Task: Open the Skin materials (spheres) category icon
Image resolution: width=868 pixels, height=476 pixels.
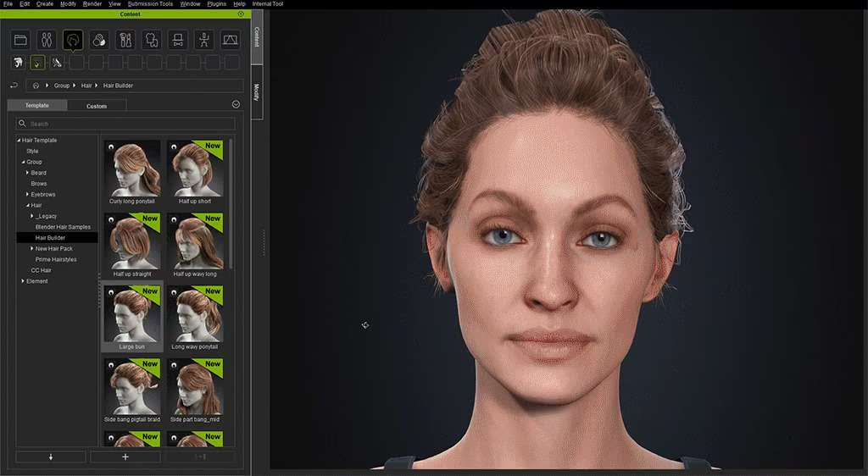Action: click(99, 40)
